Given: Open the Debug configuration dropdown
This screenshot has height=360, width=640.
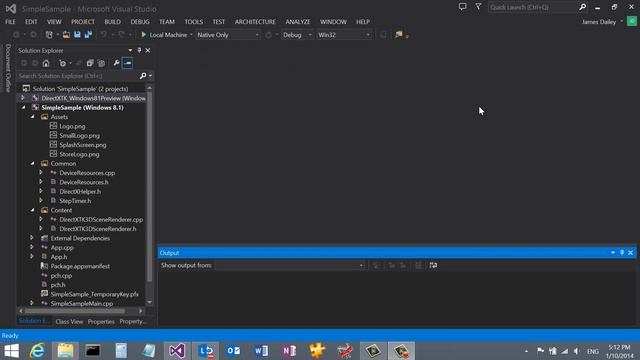Looking at the screenshot, I should 297,35.
